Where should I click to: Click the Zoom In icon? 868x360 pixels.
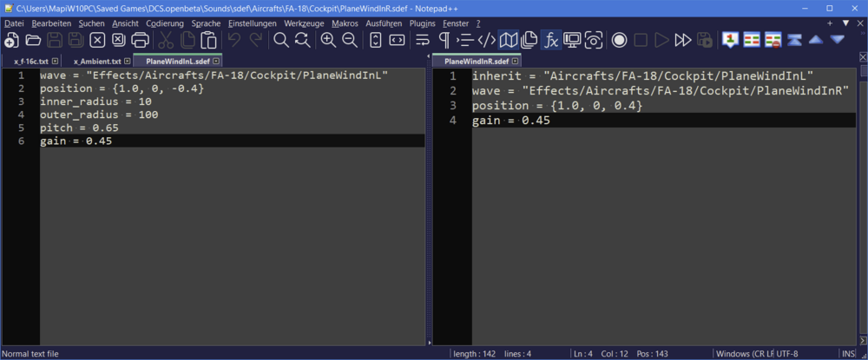click(x=328, y=40)
